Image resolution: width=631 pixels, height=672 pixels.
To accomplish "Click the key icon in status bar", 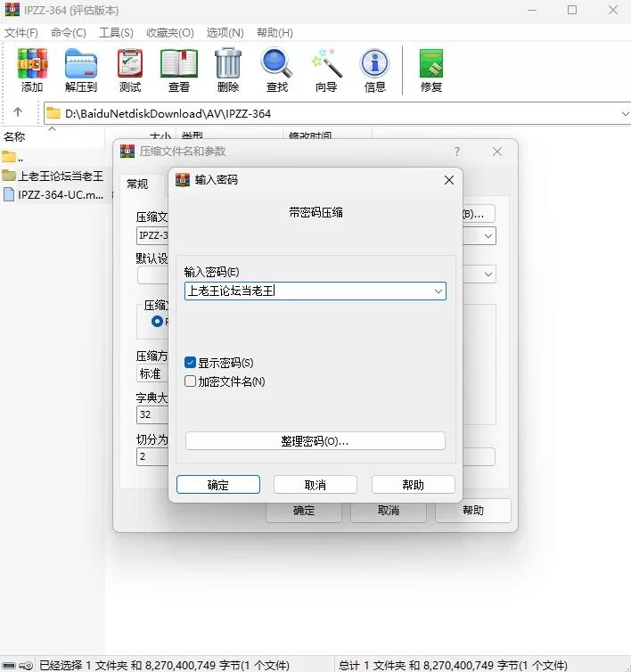I will pos(26,666).
